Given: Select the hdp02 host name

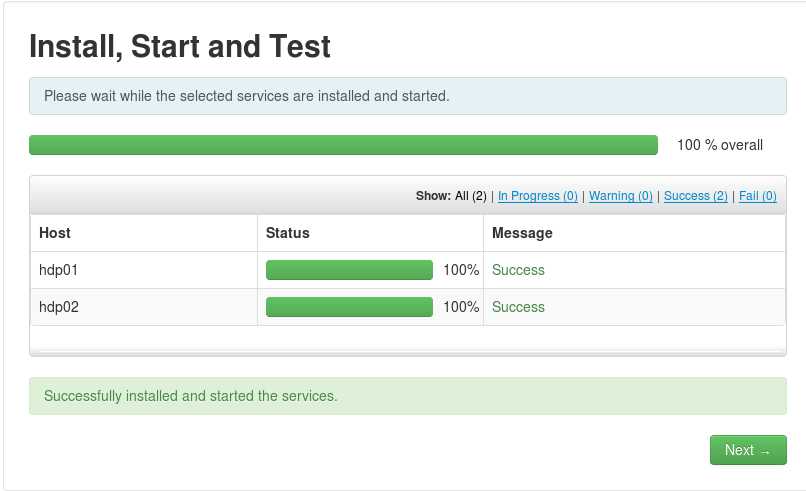Looking at the screenshot, I should [x=59, y=307].
